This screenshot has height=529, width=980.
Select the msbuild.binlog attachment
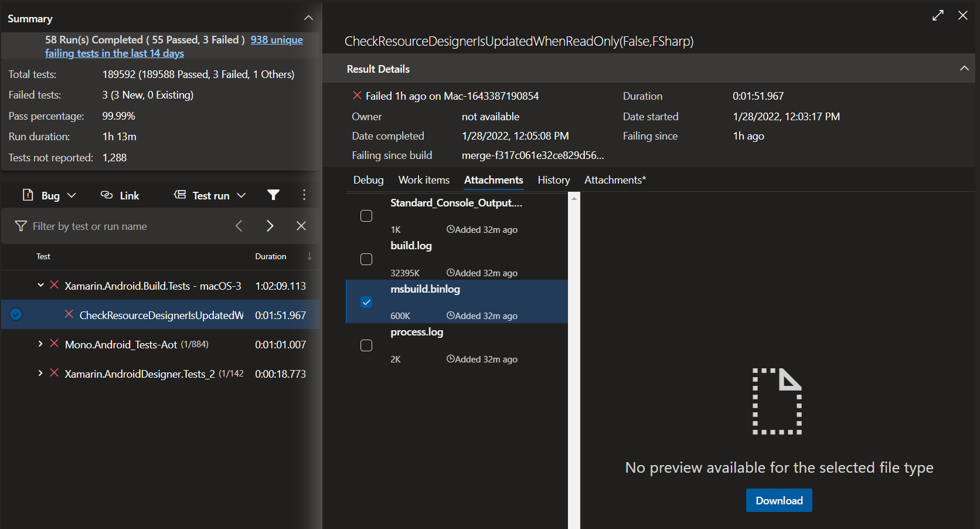tap(457, 301)
